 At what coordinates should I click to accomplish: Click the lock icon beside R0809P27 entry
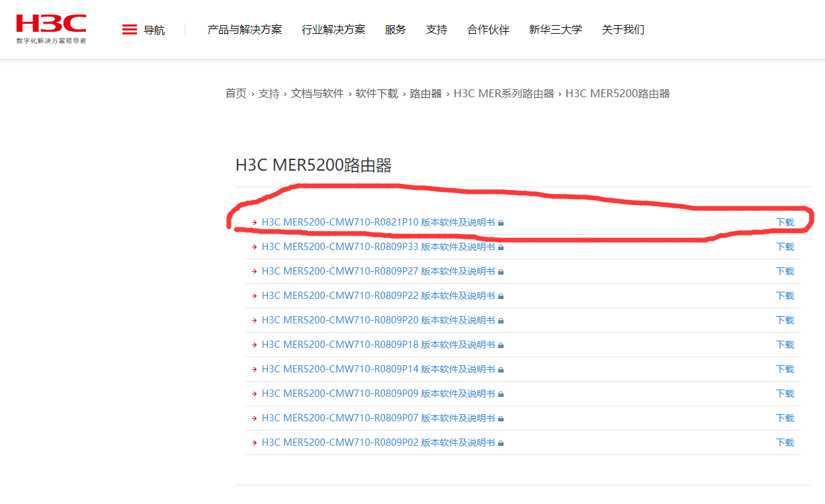(x=501, y=272)
